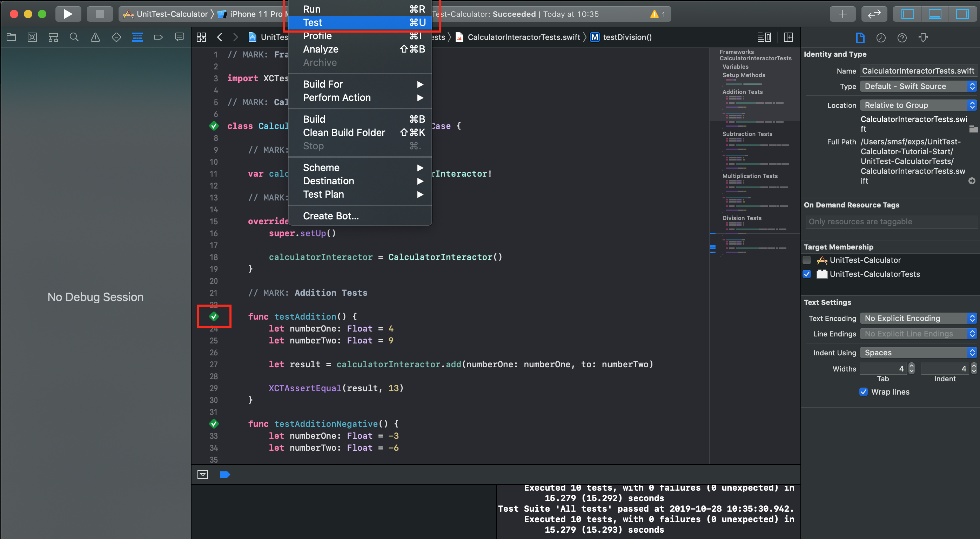Click the Stop square button in toolbar
The width and height of the screenshot is (980, 539).
pyautogui.click(x=100, y=14)
